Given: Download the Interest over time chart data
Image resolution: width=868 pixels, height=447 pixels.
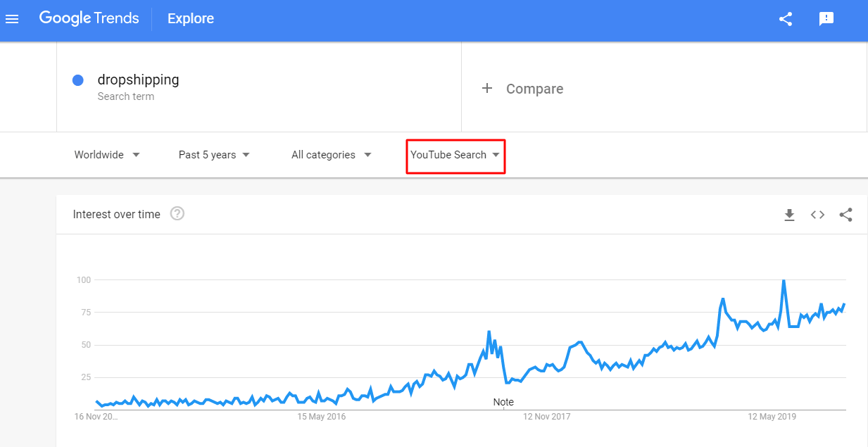Looking at the screenshot, I should (789, 215).
